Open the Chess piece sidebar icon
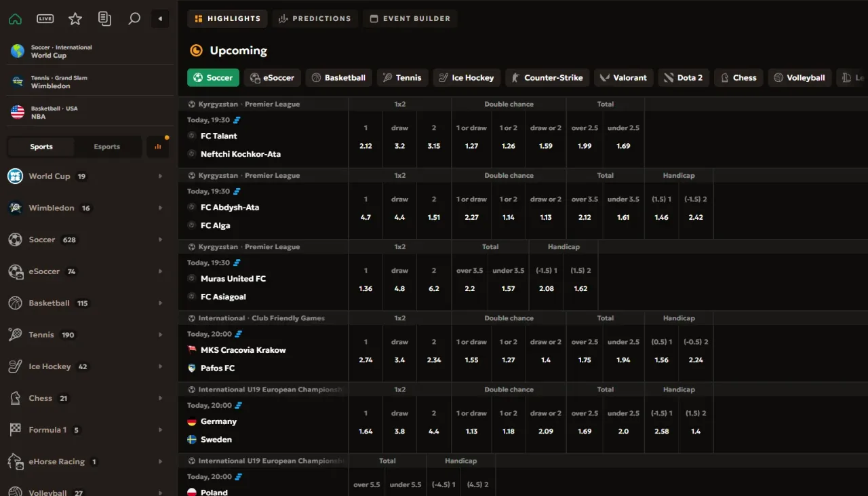The image size is (868, 496). 15,398
